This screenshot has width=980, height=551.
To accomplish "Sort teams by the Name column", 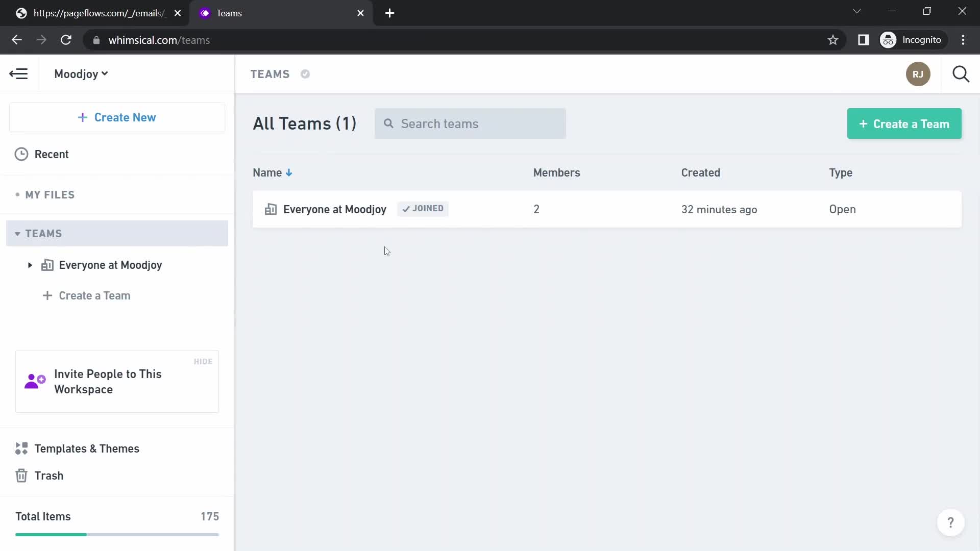I will [x=267, y=173].
